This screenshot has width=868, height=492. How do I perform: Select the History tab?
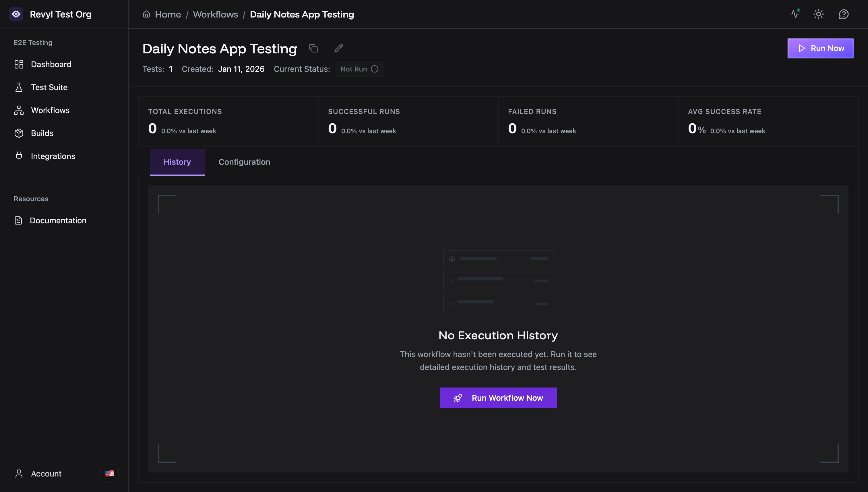pos(177,162)
